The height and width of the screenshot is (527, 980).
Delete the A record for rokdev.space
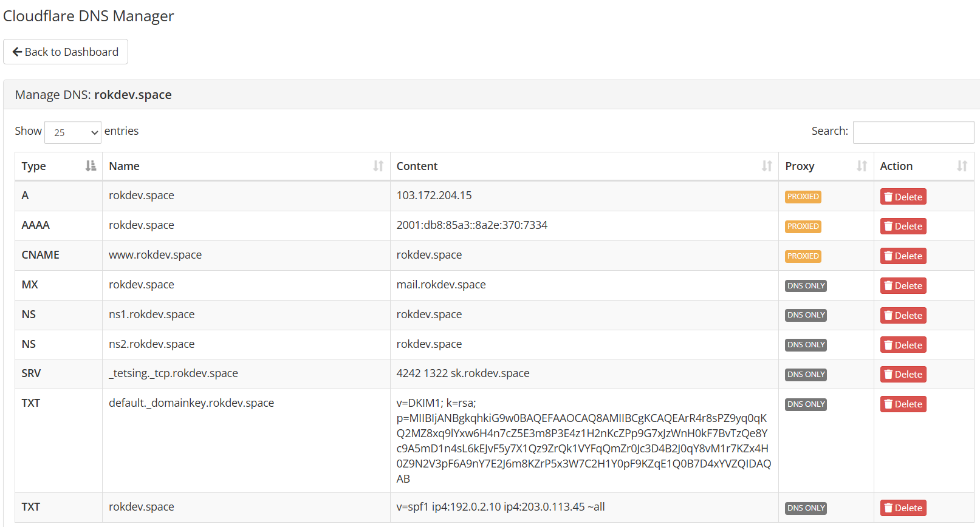point(903,197)
